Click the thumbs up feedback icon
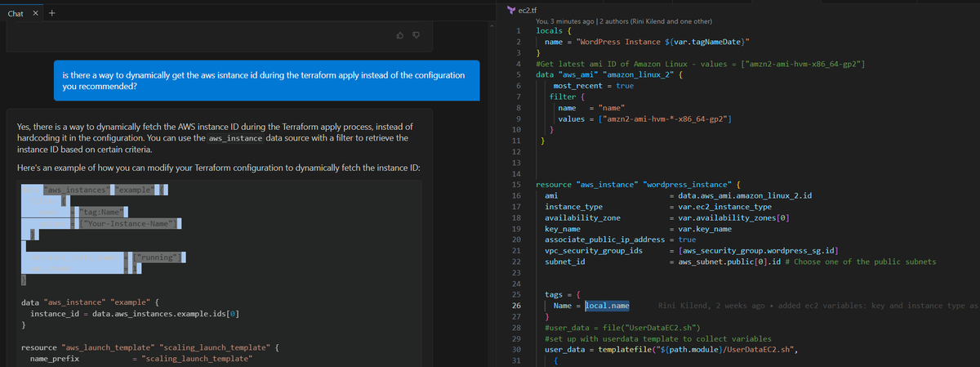 [x=399, y=35]
